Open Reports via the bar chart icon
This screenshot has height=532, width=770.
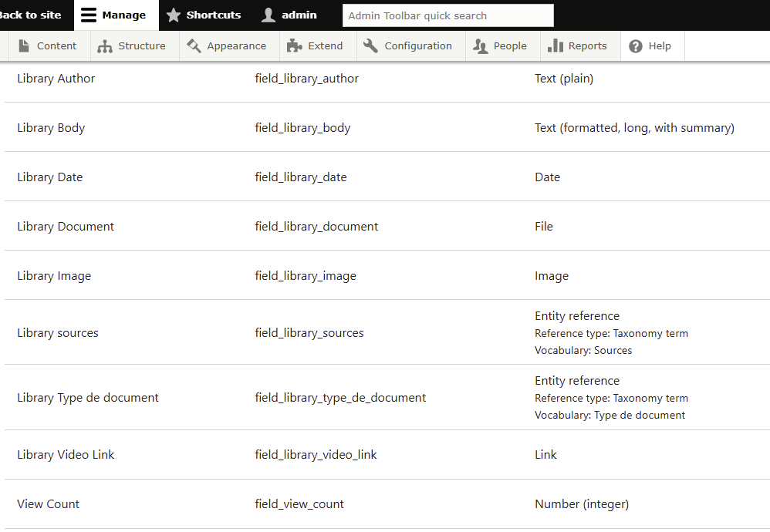[x=555, y=46]
